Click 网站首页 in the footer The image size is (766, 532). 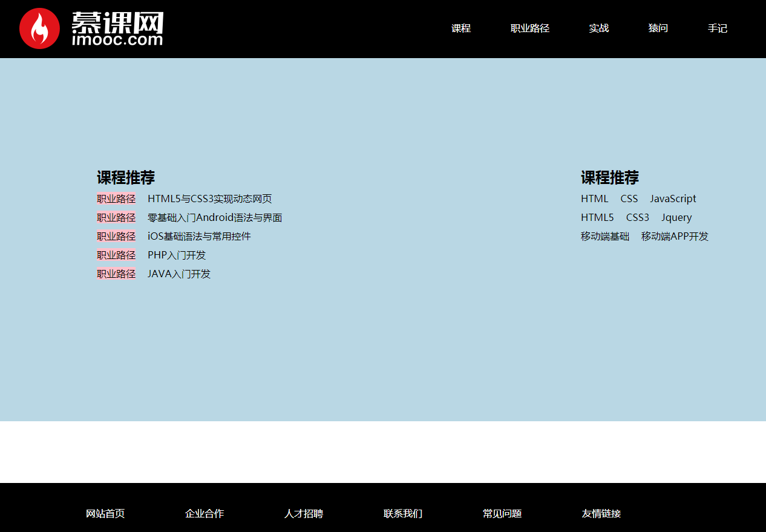click(x=105, y=513)
